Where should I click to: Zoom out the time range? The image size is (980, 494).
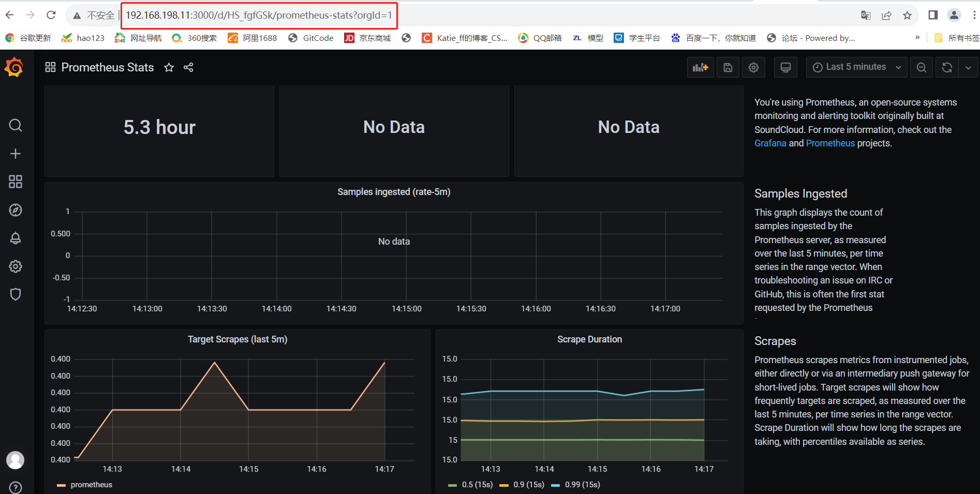tap(922, 67)
